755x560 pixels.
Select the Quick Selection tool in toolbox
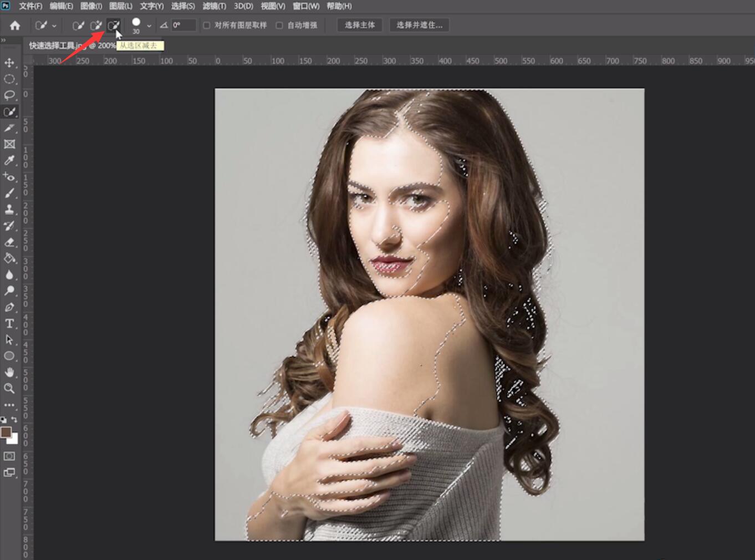click(9, 111)
